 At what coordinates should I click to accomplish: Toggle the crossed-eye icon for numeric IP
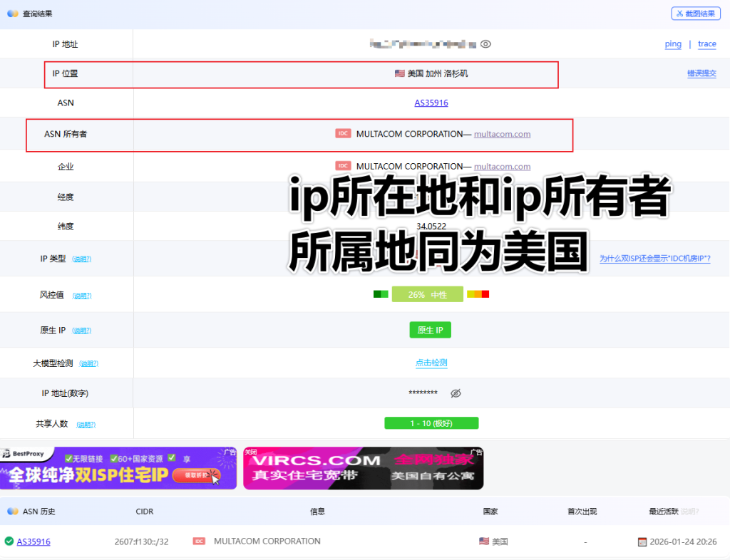tap(456, 393)
